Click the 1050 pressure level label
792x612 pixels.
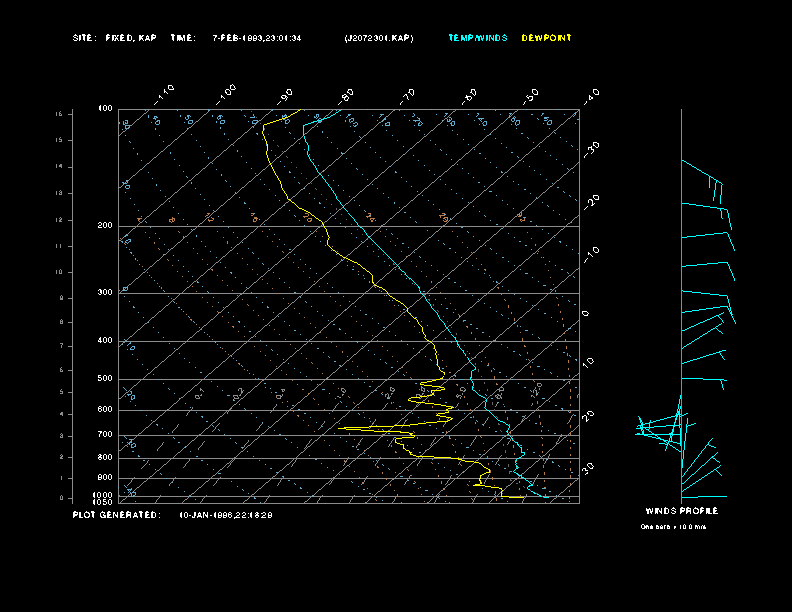(x=103, y=502)
